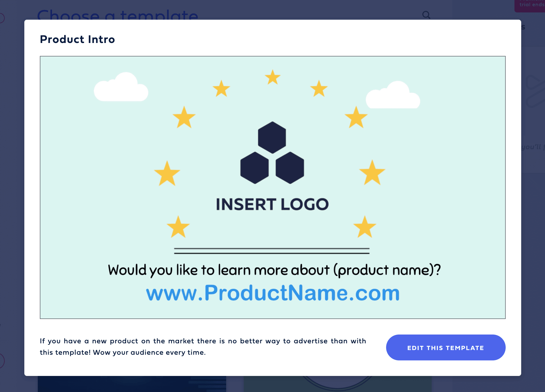Click the white cloud right of the stars
545x392 pixels.
[393, 96]
